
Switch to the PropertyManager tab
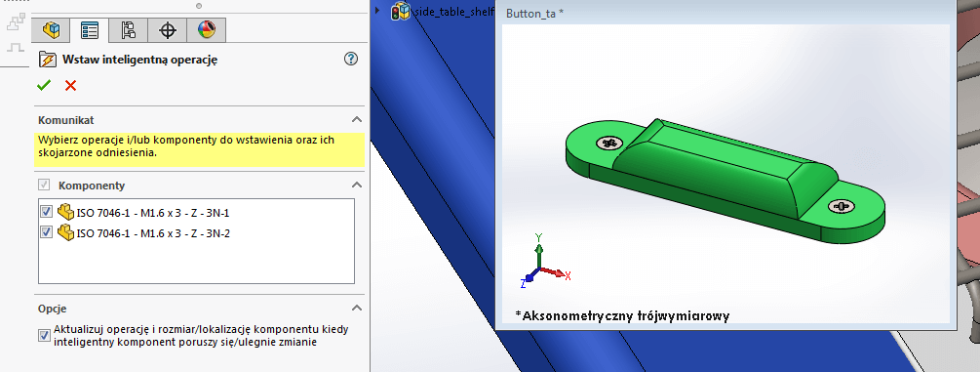(x=89, y=29)
